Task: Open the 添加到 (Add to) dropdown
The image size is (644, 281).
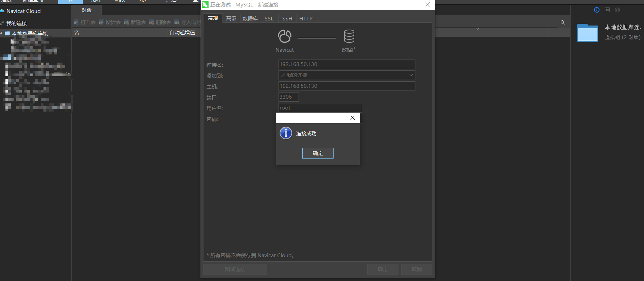Action: [347, 75]
